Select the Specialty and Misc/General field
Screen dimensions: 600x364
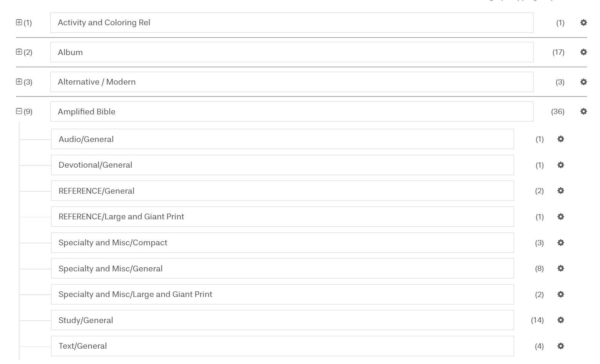pos(282,268)
